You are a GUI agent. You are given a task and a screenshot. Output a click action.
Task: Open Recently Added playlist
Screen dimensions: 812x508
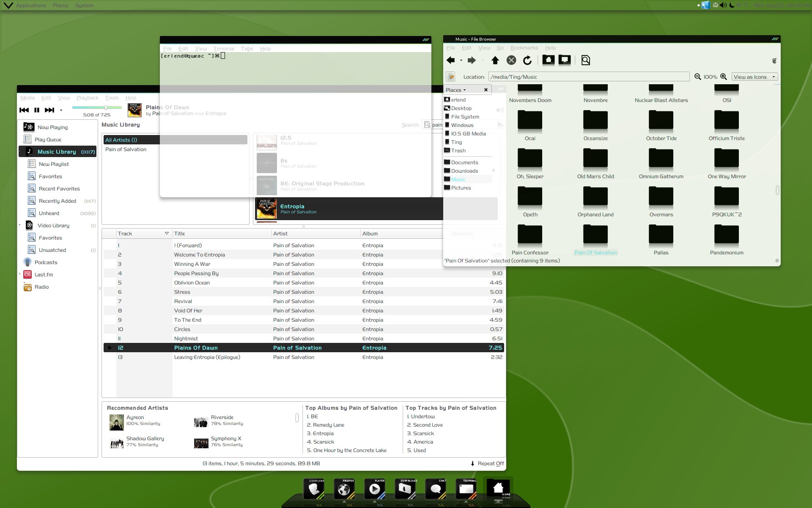pos(58,201)
